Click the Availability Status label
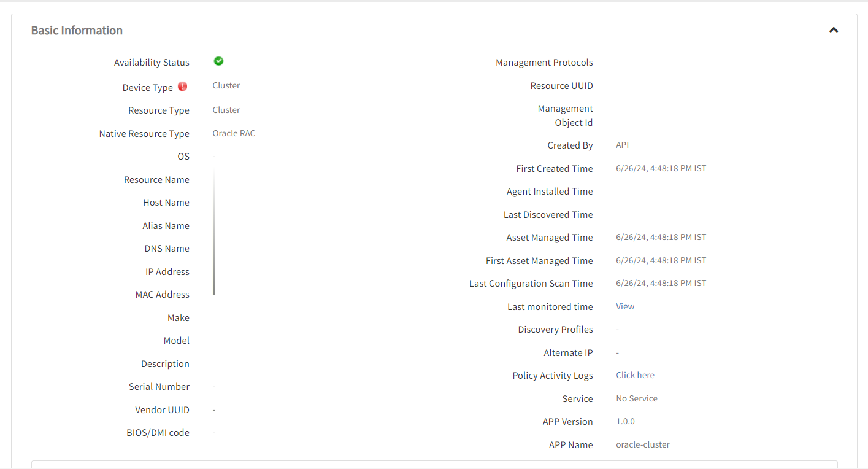868x469 pixels. point(152,63)
